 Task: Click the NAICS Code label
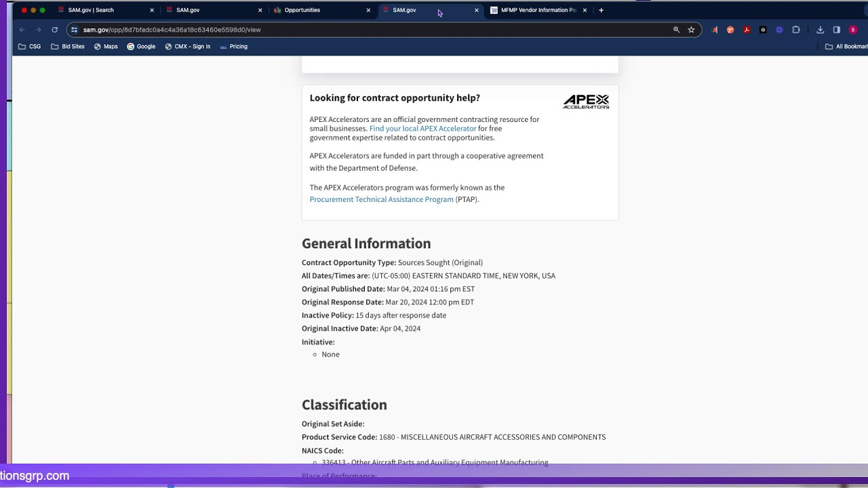(x=323, y=451)
